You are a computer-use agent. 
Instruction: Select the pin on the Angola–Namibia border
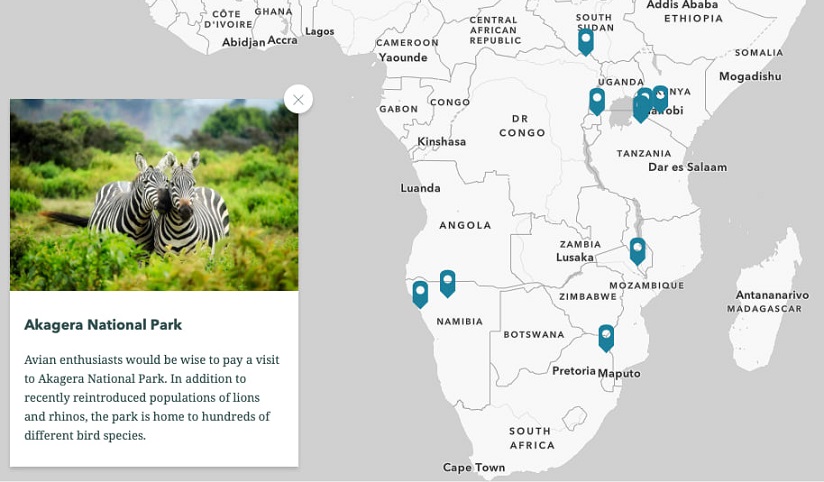(447, 283)
